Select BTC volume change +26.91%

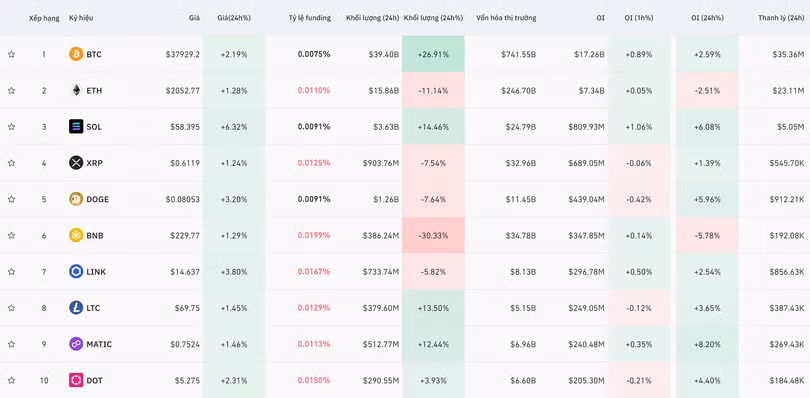(433, 54)
